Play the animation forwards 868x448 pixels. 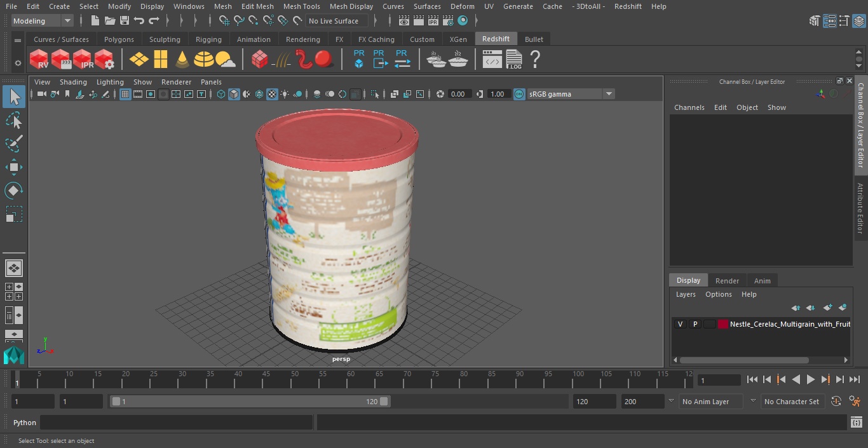point(810,379)
